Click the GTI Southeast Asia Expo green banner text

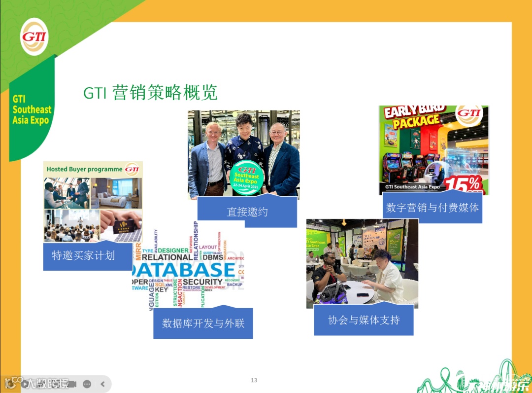point(32,109)
